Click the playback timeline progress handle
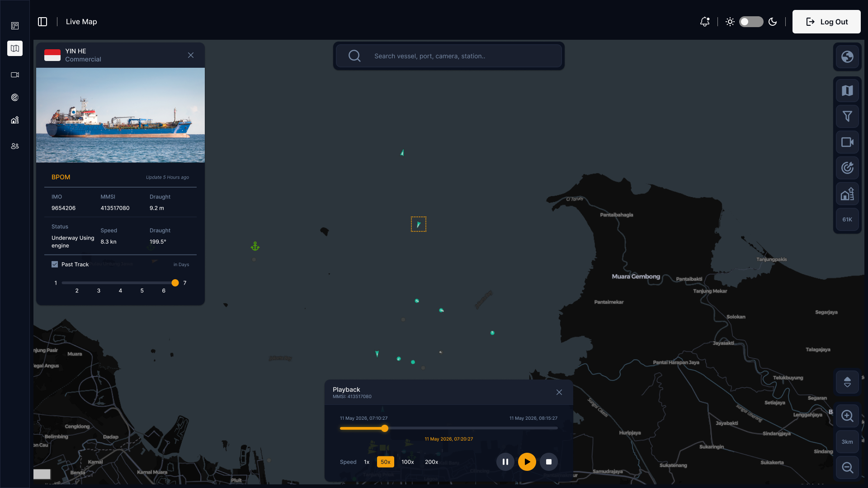This screenshot has width=868, height=488. [x=385, y=428]
